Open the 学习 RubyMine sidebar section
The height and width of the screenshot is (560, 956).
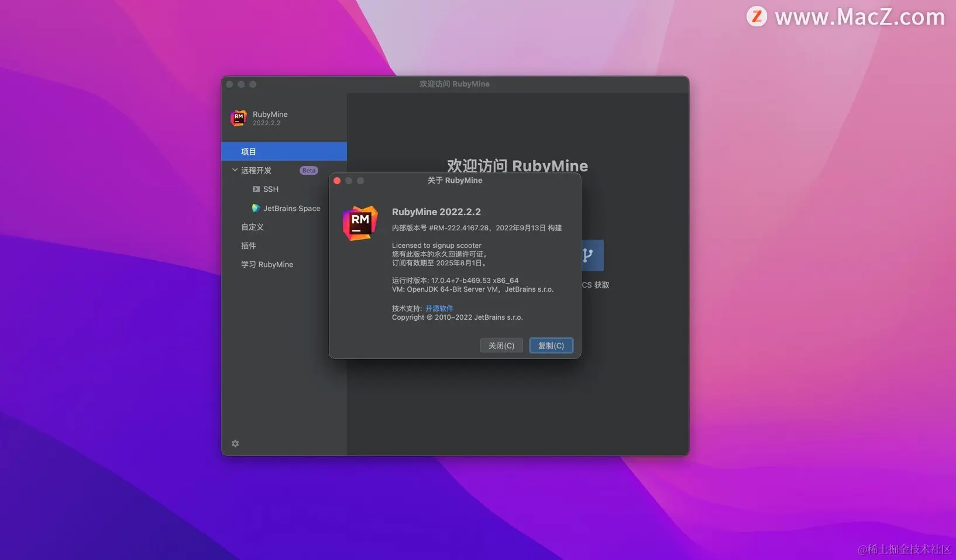click(x=267, y=264)
